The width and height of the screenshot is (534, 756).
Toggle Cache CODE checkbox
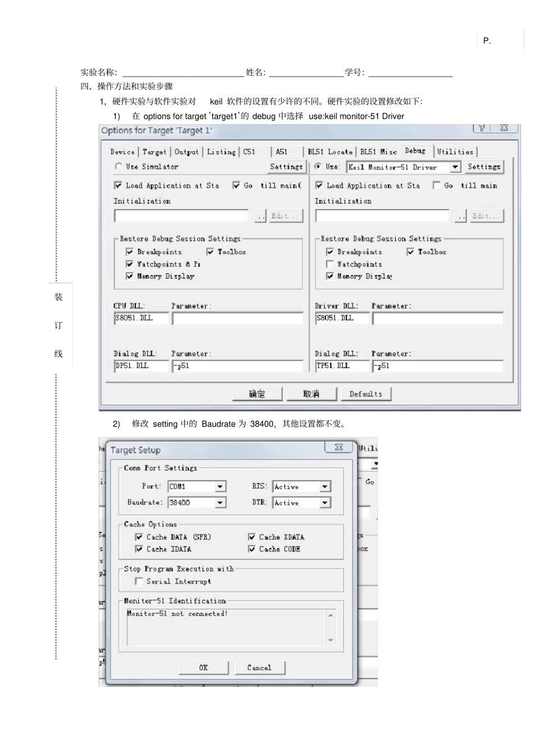252,549
